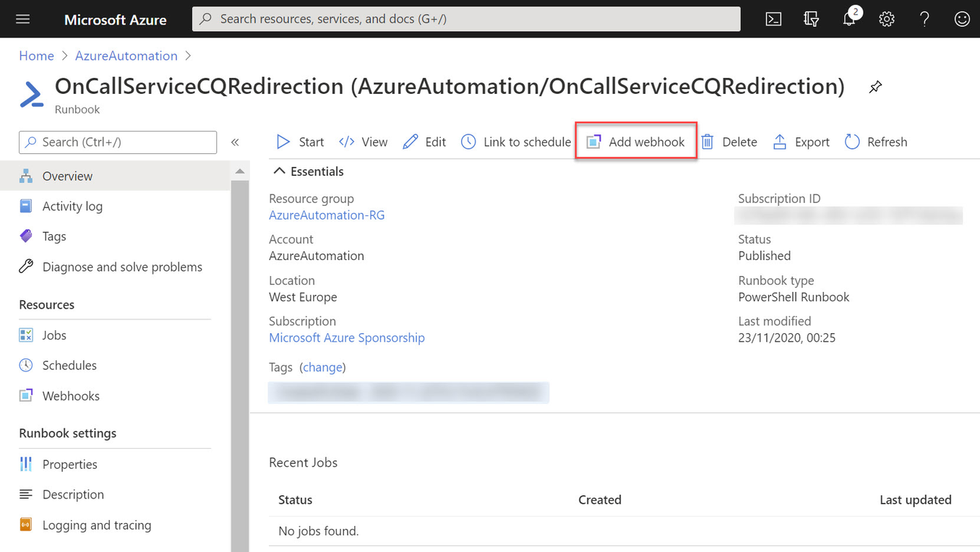Refresh the runbook overview
Screen dimensions: 980x552
tap(876, 142)
